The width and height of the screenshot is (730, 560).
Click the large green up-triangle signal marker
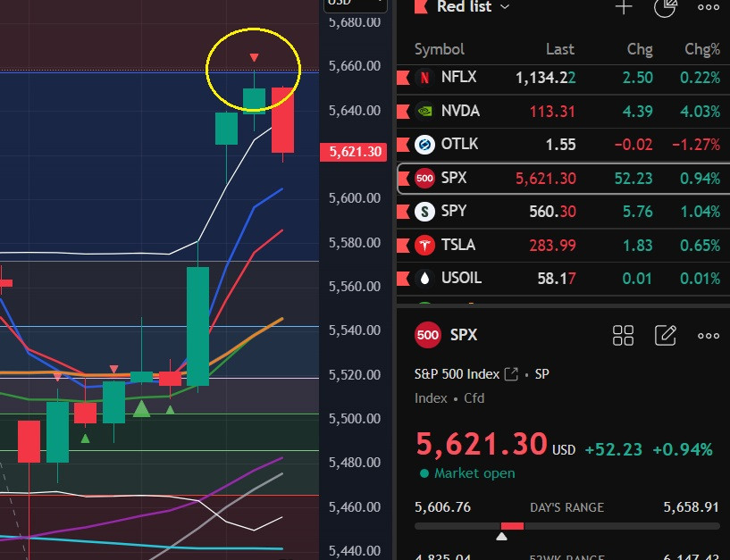[x=141, y=409]
